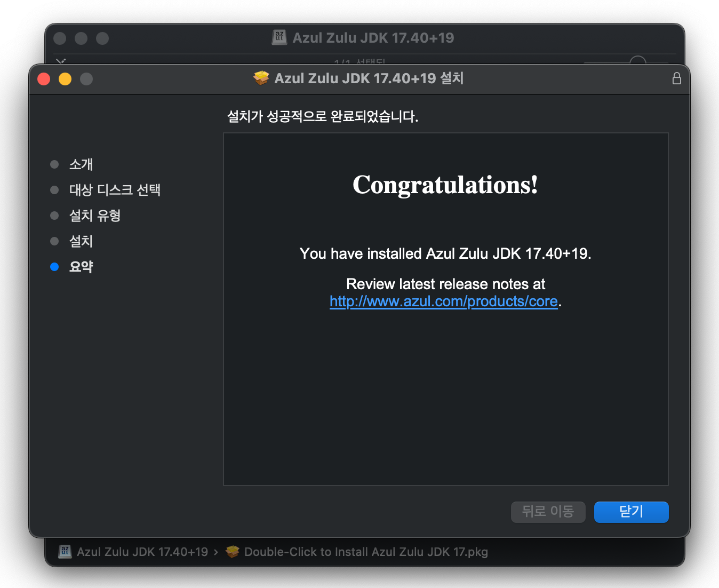This screenshot has width=719, height=588.
Task: Select the 요약 step in sidebar
Action: tap(81, 267)
